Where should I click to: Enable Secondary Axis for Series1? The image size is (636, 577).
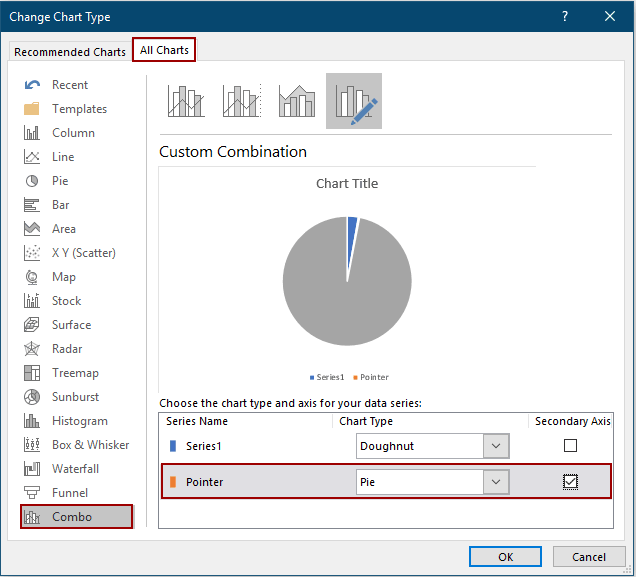570,446
